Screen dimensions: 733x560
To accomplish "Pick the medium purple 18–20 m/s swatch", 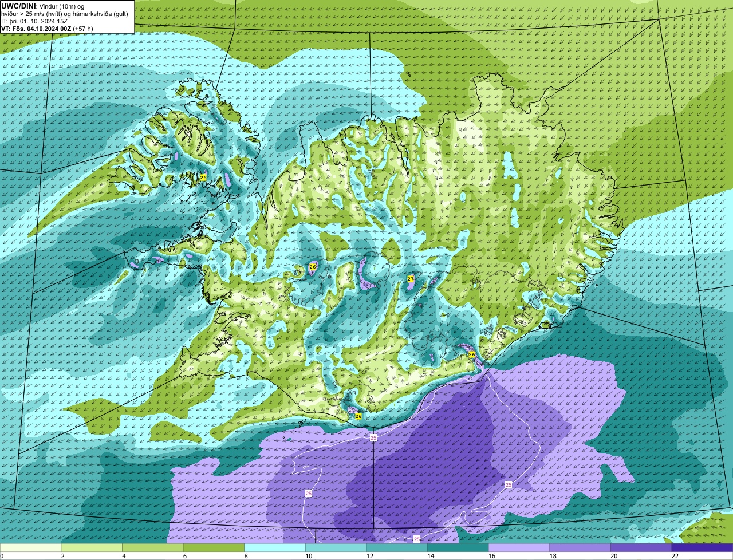I will 580,547.
